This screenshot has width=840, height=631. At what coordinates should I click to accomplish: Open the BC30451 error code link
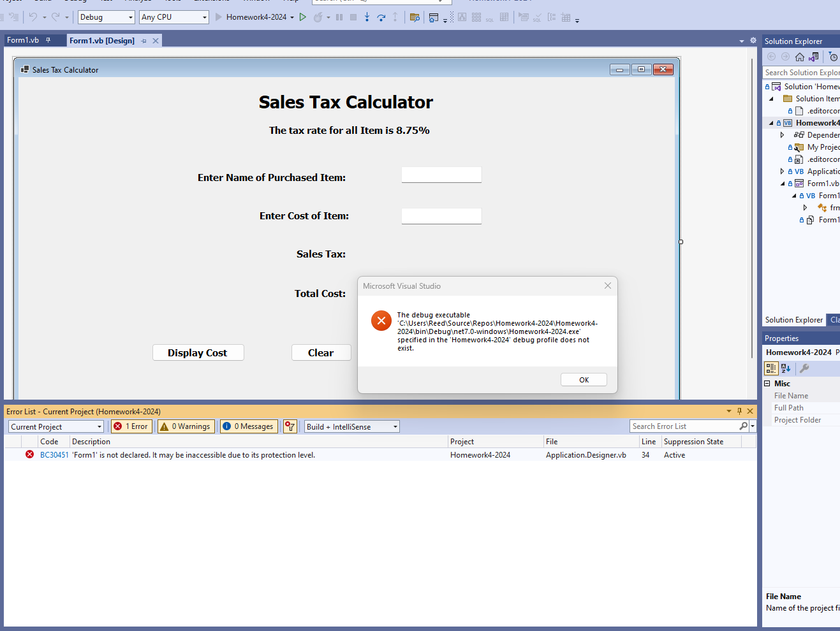tap(54, 455)
